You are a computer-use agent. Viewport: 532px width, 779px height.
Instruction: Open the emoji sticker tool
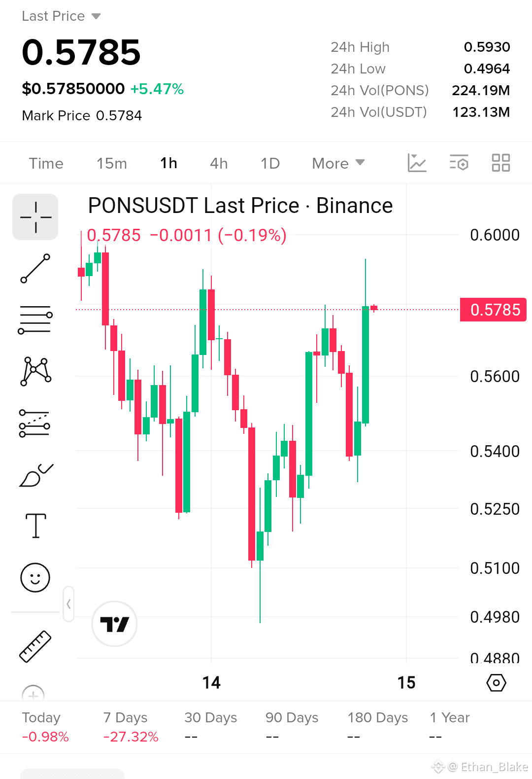(35, 577)
